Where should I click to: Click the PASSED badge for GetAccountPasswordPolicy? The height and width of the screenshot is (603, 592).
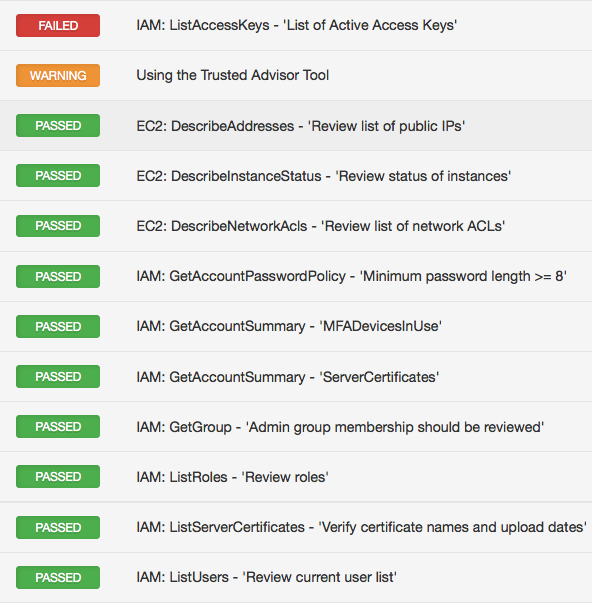point(58,277)
